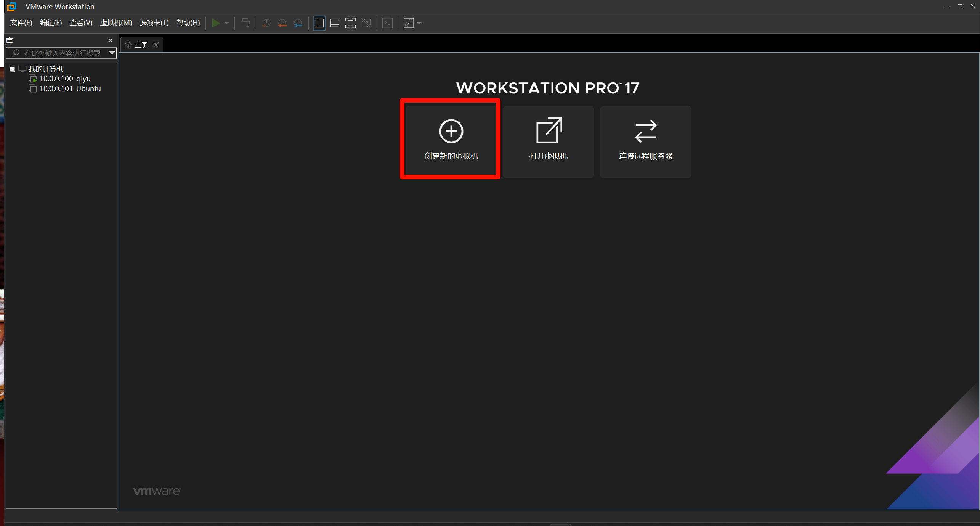Take a snapshot of the VM
Image resolution: width=980 pixels, height=526 pixels.
pyautogui.click(x=266, y=23)
